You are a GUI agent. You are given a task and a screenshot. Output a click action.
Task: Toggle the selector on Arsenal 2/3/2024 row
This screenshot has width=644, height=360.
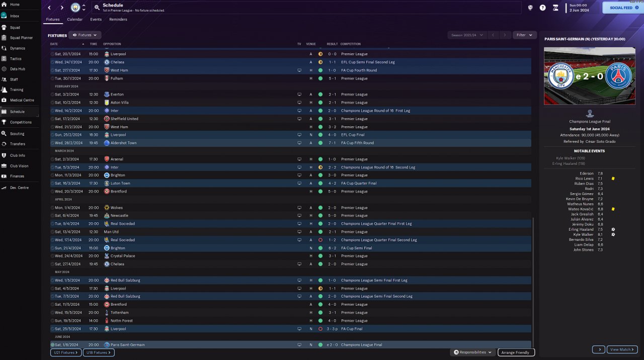click(52, 159)
